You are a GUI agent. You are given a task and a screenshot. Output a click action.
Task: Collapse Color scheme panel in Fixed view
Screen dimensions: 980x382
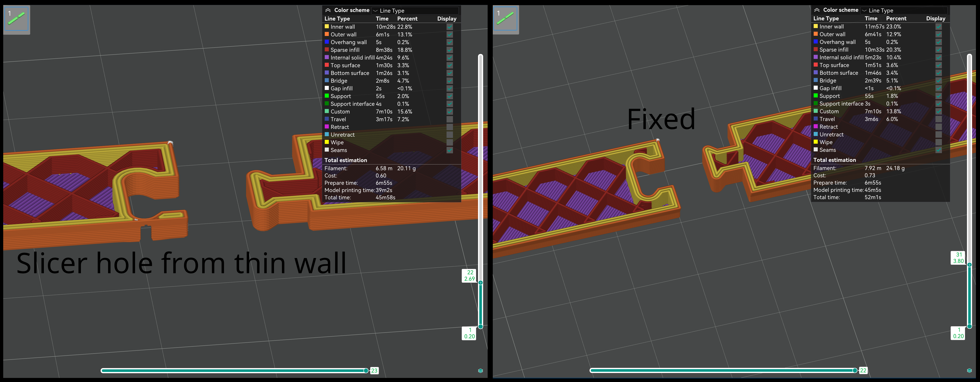816,10
